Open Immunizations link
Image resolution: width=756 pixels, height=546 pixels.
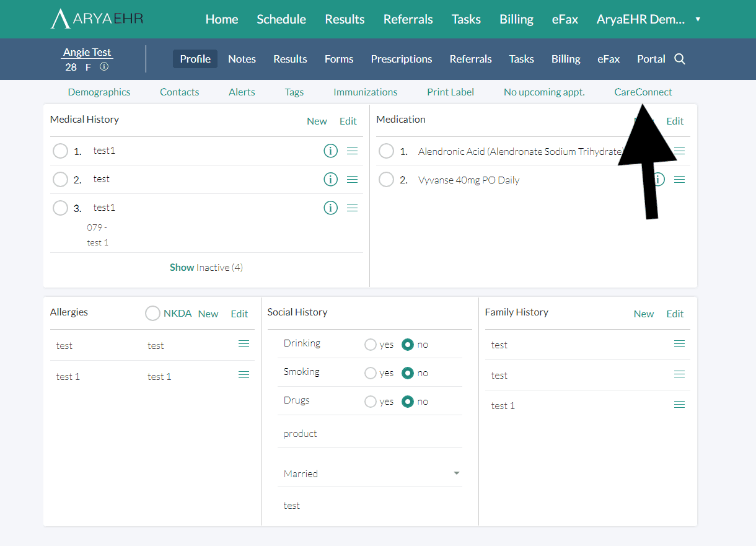pyautogui.click(x=366, y=92)
